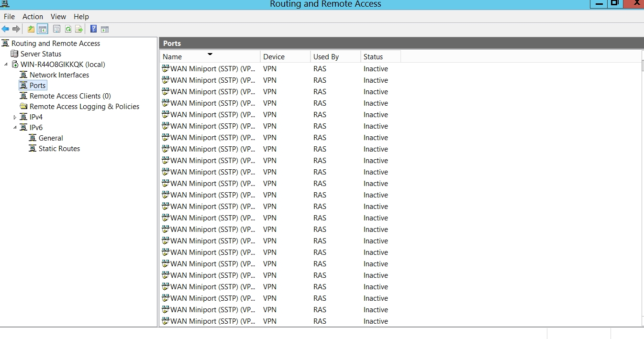
Task: Sort ports by Status column header
Action: [x=373, y=57]
